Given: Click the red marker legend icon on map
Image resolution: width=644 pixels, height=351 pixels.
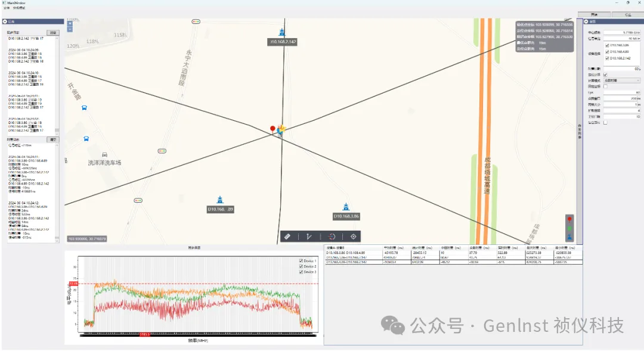Looking at the screenshot, I should tap(569, 219).
